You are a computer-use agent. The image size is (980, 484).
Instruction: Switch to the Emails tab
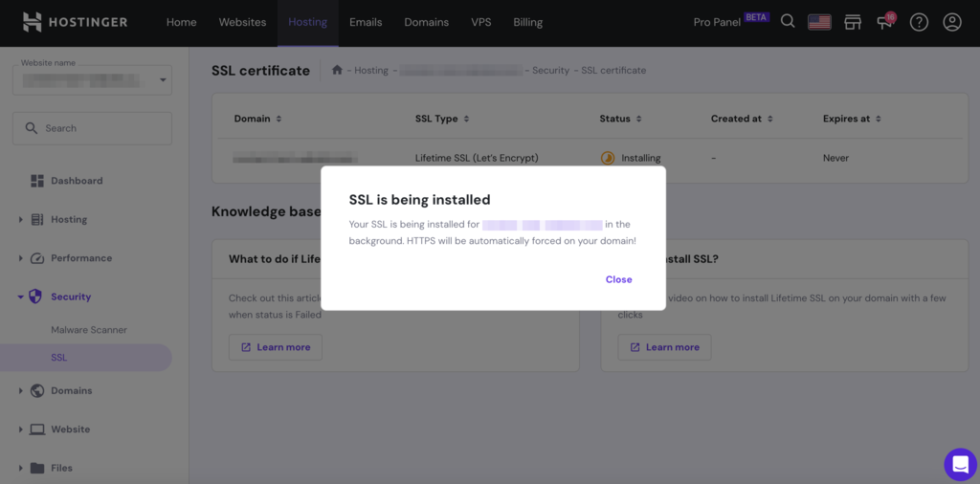coord(366,23)
